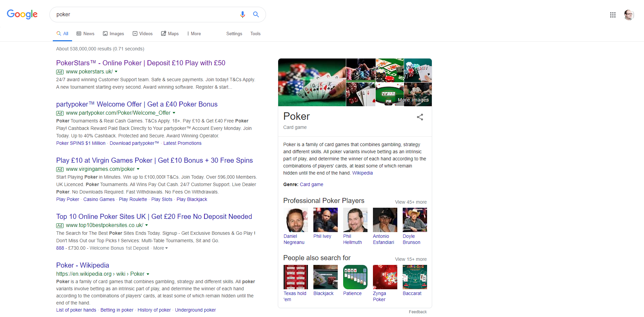Open the search Tools menu

pos(256,33)
